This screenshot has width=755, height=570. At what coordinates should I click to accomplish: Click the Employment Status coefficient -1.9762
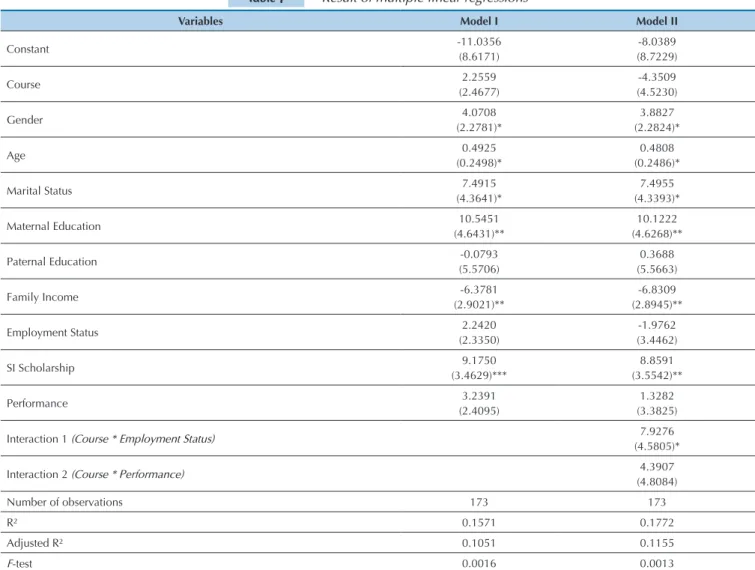657,325
